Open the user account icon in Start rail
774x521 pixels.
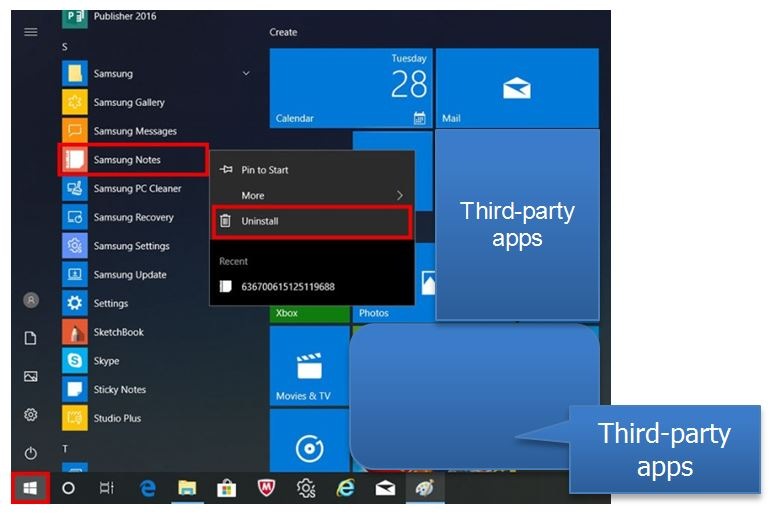coord(31,300)
